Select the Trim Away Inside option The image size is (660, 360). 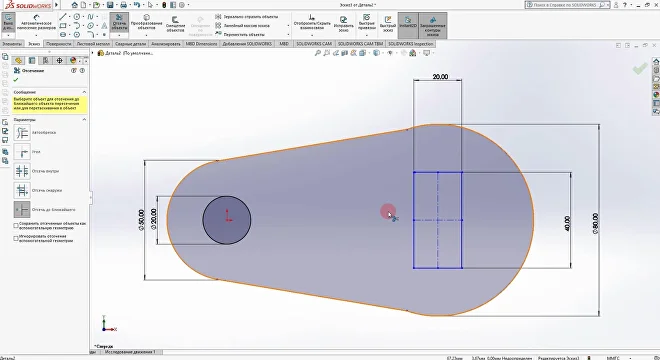(x=22, y=171)
